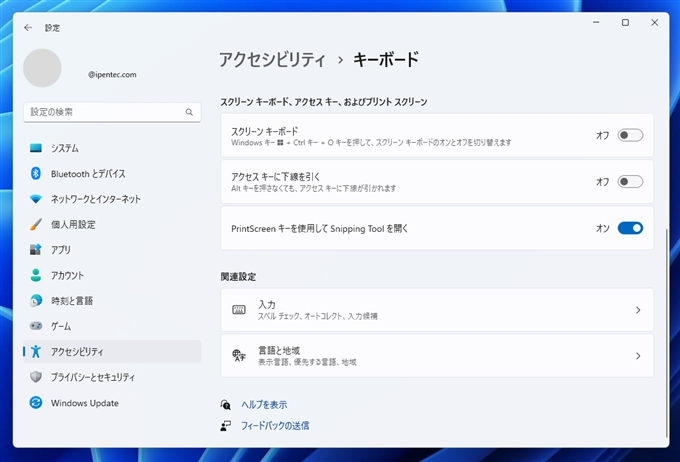Click the help icon beside ヘルプを表示
680x462 pixels.
click(x=226, y=405)
